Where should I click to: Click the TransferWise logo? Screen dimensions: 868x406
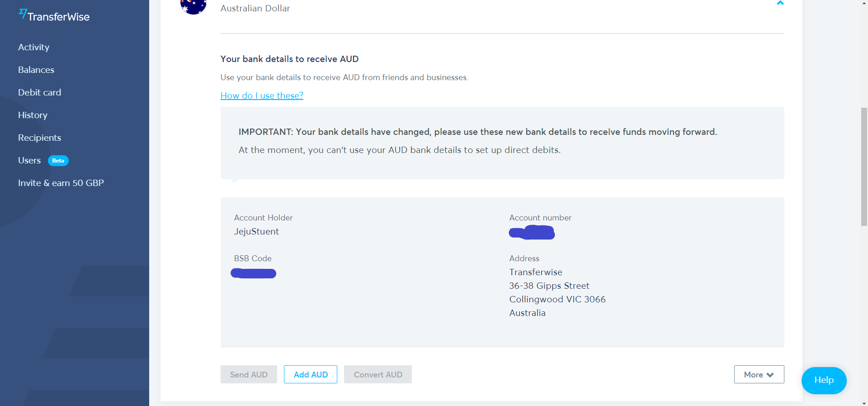click(x=54, y=16)
